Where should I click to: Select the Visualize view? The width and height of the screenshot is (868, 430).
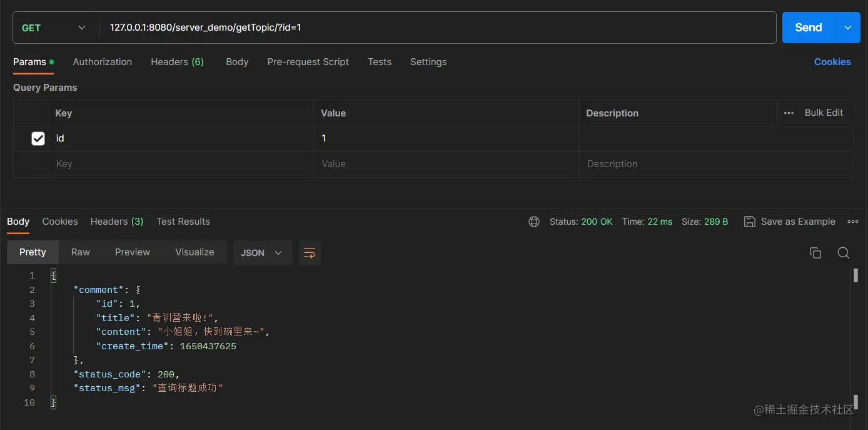[194, 252]
